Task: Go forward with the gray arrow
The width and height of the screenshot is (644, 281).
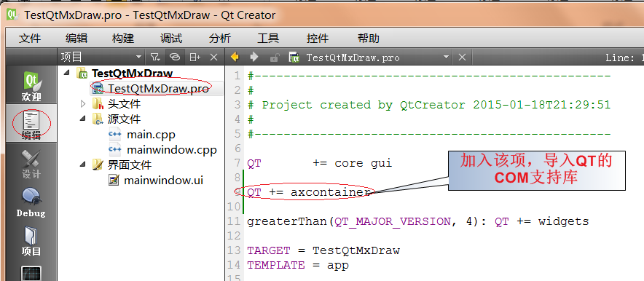Action: click(254, 57)
